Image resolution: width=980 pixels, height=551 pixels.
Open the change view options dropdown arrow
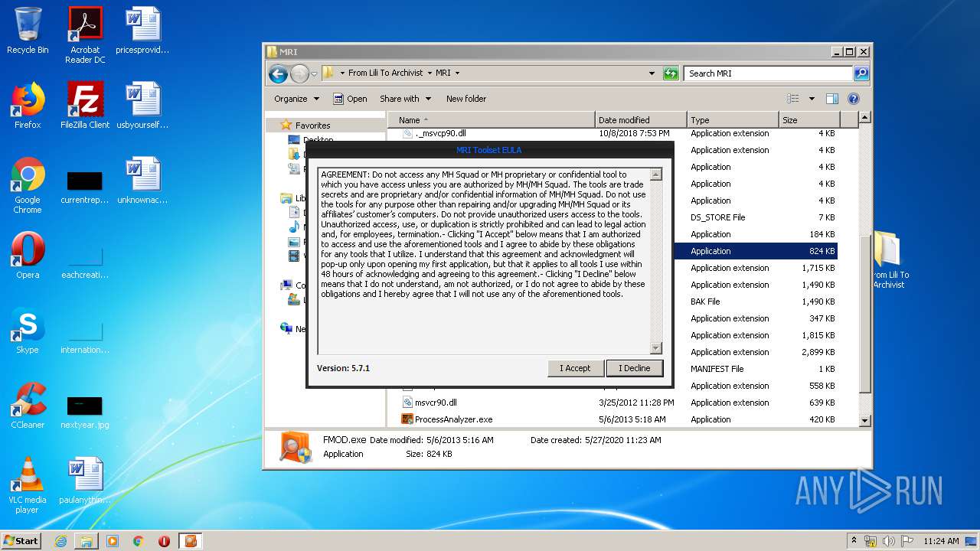(x=812, y=99)
